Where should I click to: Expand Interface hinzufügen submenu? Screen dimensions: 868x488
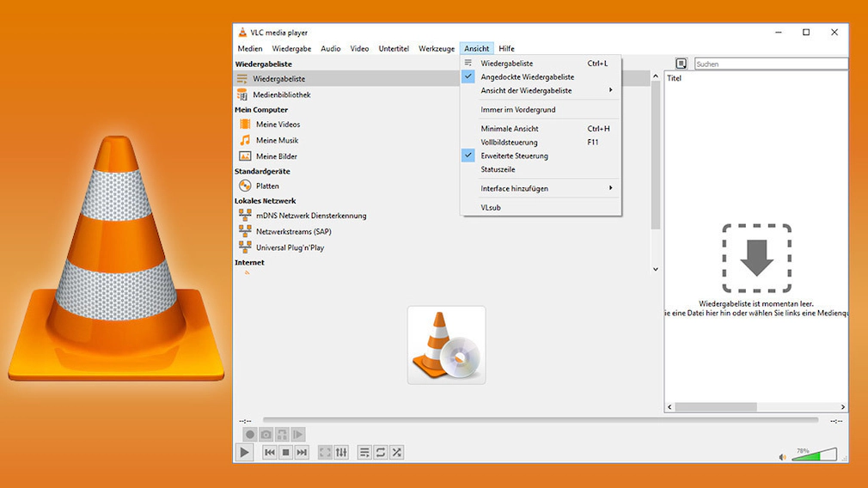(x=541, y=188)
